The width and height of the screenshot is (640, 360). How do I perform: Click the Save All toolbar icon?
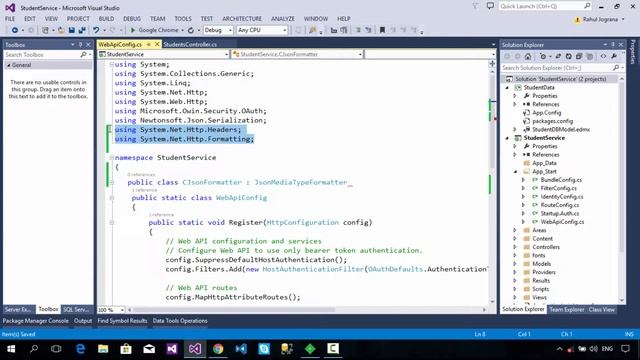(x=82, y=30)
